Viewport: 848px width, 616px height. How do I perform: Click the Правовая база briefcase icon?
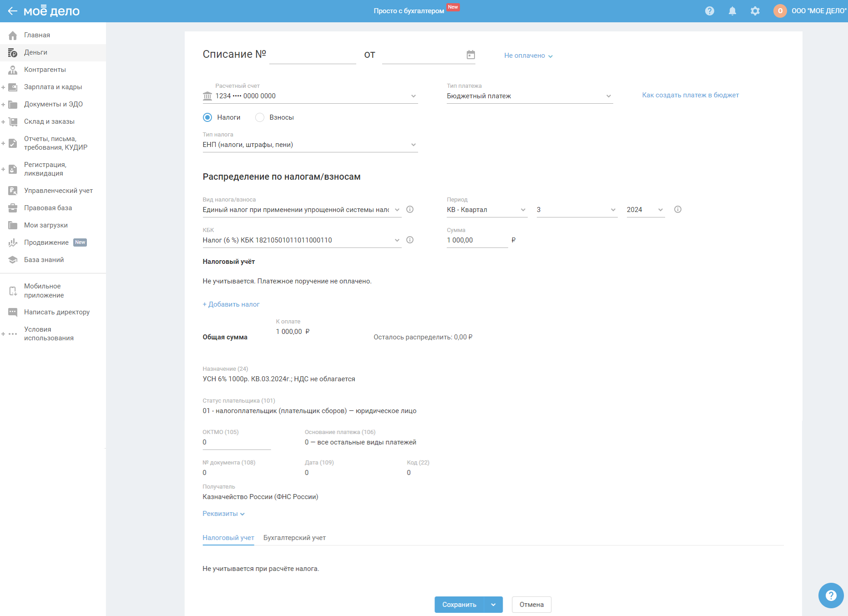pos(13,208)
